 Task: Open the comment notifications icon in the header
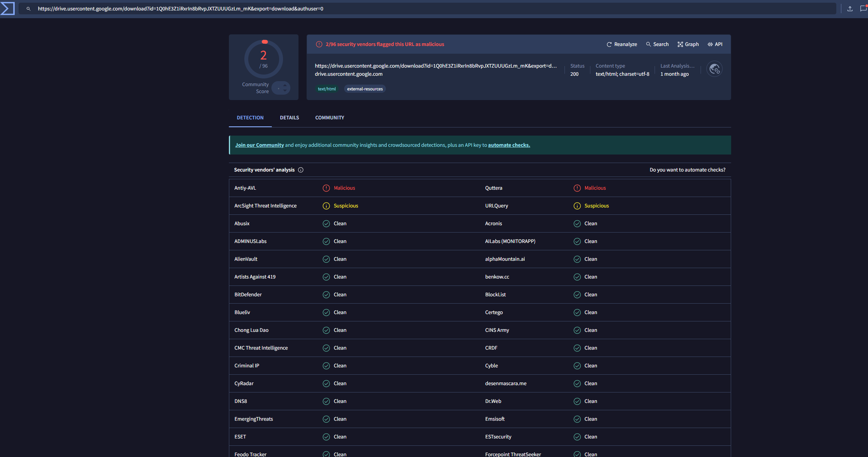tap(863, 8)
